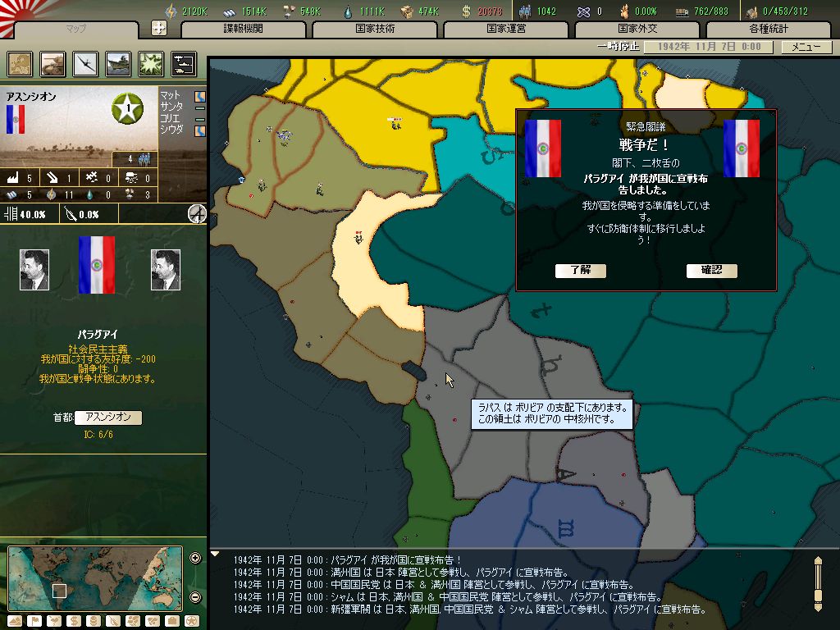Click the garrison soldiers icon showing 4
This screenshot has width=840, height=630.
(x=144, y=158)
